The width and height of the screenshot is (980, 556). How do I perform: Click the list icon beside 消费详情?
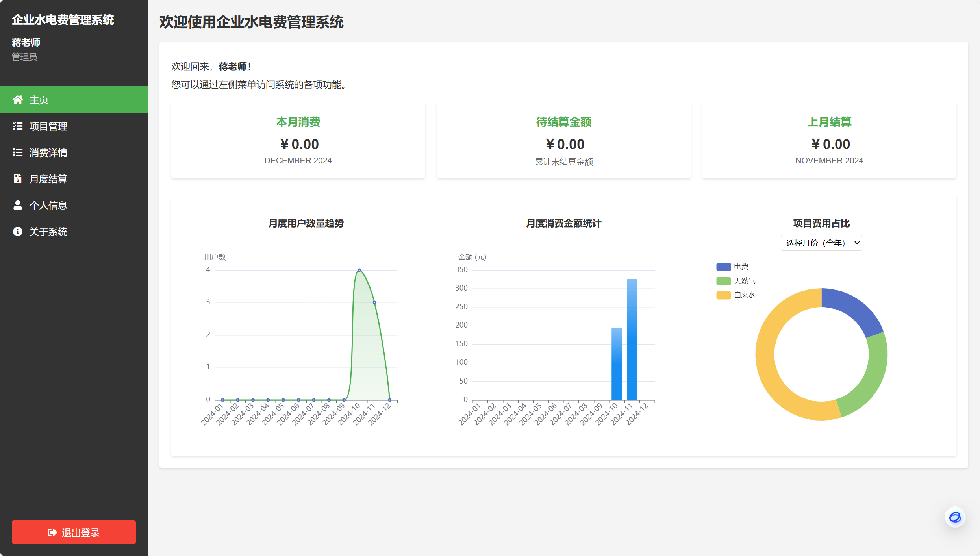(18, 152)
